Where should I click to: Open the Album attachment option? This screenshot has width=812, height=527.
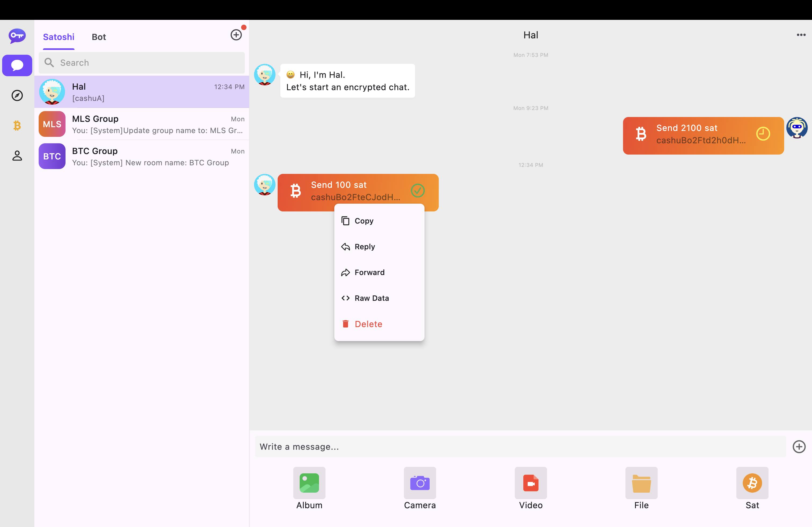click(309, 483)
